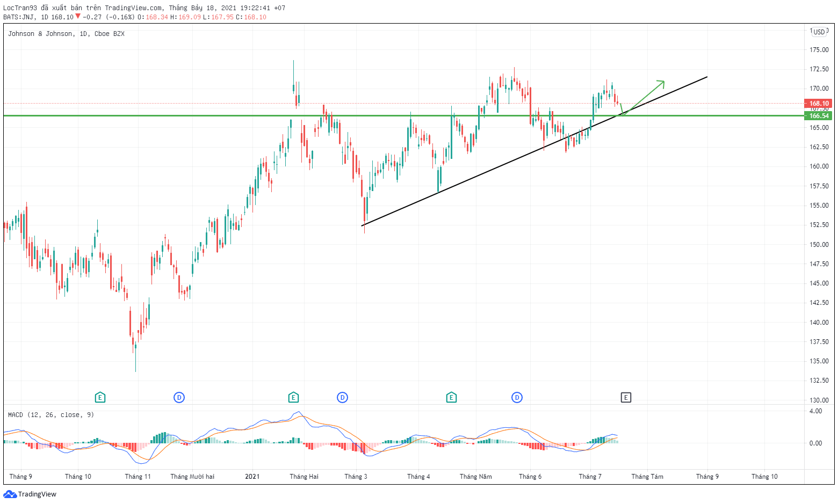Click the MACD 0.00 scale label
Image resolution: width=838 pixels, height=504 pixels.
click(815, 443)
